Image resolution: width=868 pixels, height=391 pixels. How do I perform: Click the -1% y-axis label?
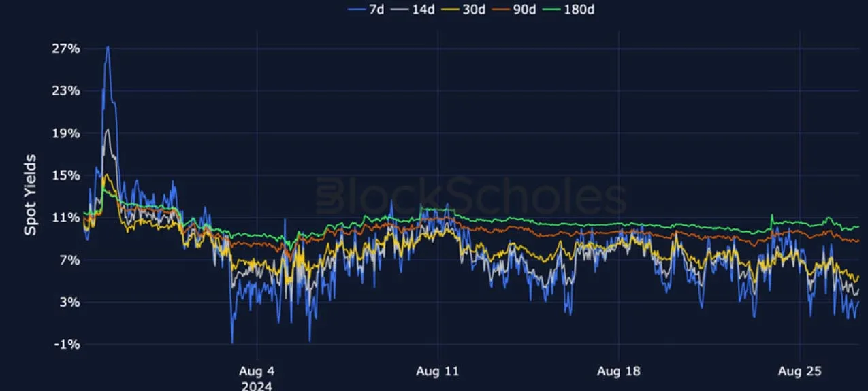[69, 344]
